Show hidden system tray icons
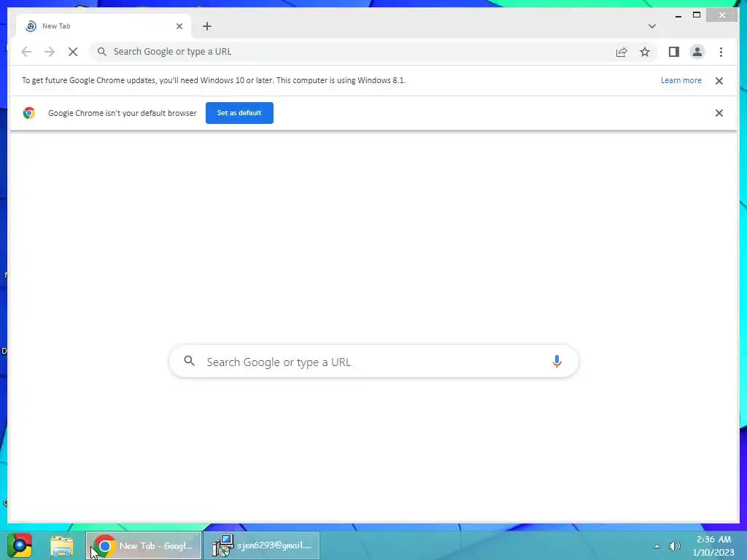 [657, 546]
